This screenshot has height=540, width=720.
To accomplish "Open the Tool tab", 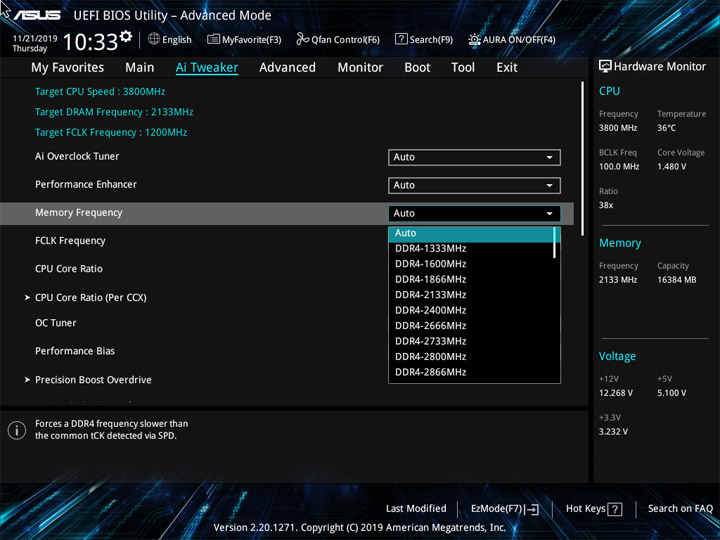I will point(463,68).
